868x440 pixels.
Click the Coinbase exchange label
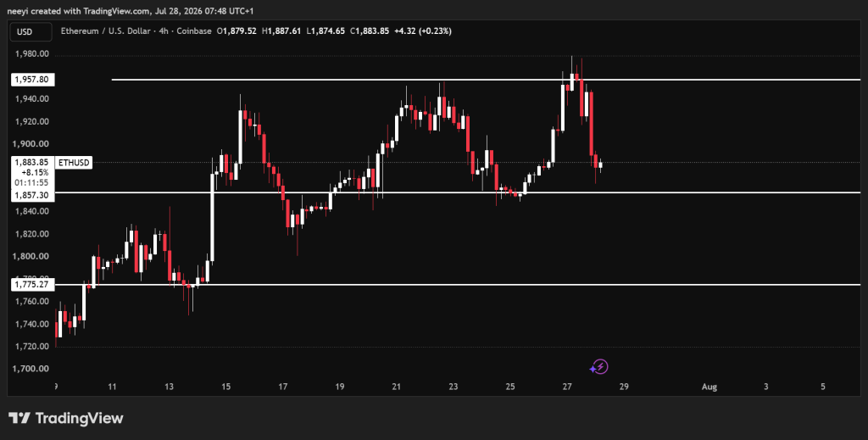(194, 31)
